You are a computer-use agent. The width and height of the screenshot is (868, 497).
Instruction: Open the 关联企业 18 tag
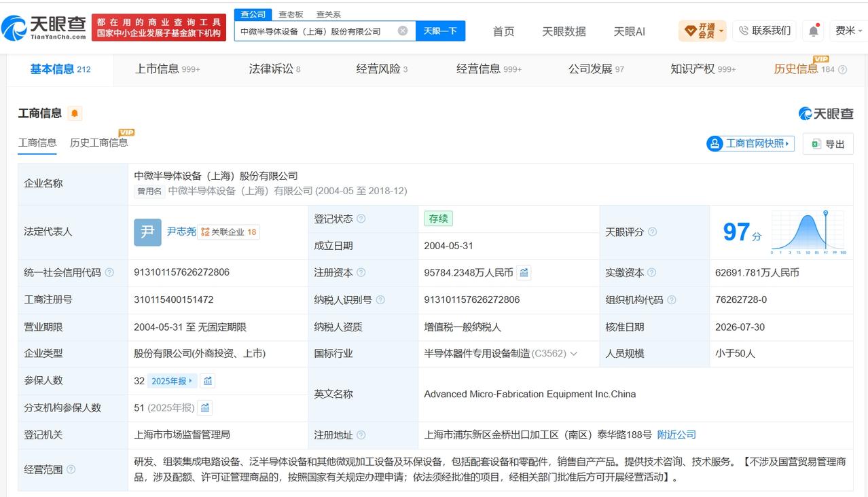(229, 232)
